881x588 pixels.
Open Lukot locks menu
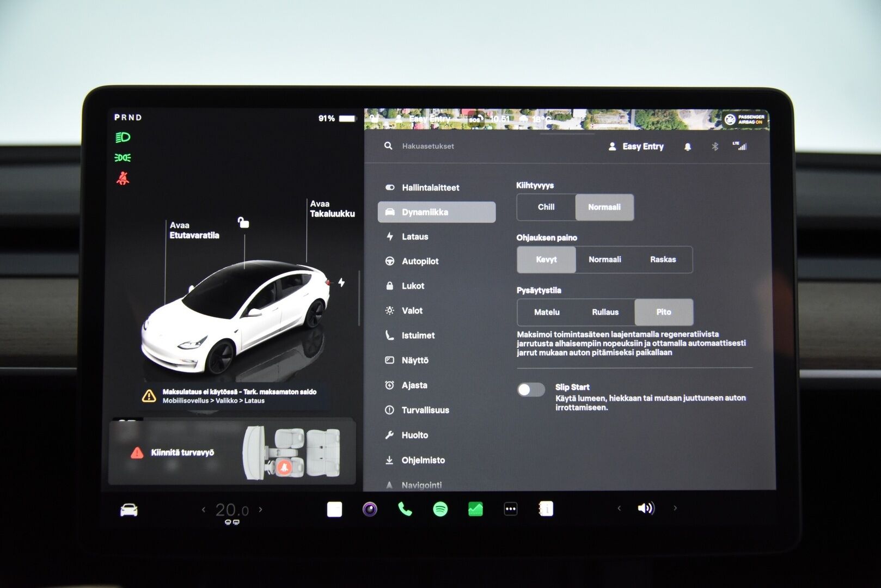437,286
